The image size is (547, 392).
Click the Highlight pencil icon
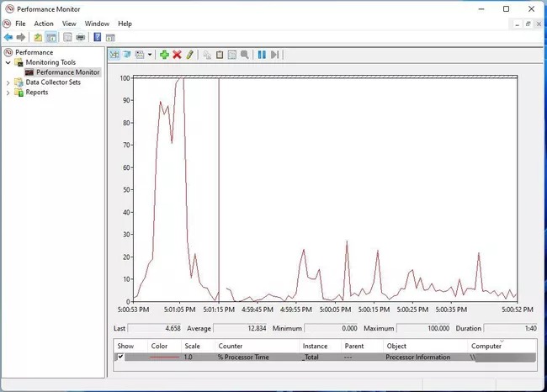[x=189, y=55]
